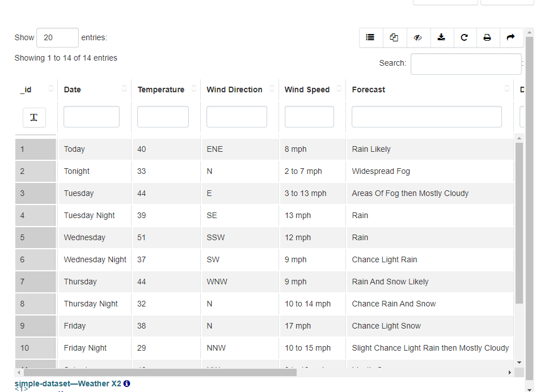This screenshot has height=392, width=536.
Task: Click the Wednesday Night cell
Action: pyautogui.click(x=95, y=259)
